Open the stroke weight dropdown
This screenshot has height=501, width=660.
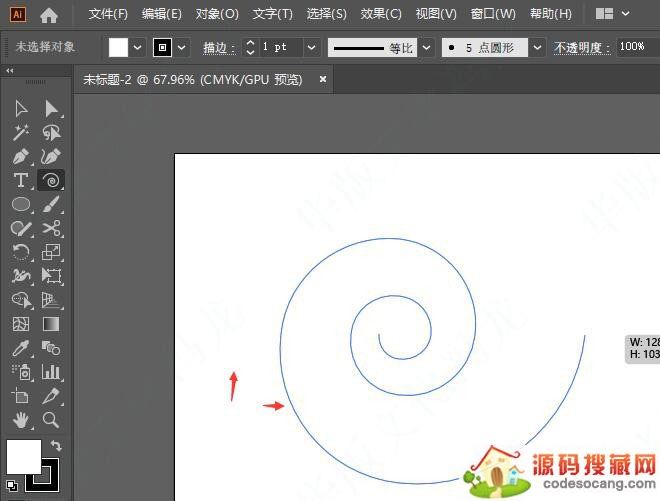[311, 47]
